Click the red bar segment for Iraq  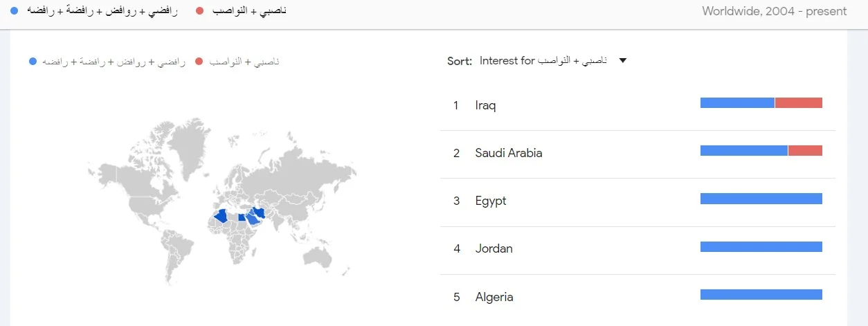(x=799, y=103)
